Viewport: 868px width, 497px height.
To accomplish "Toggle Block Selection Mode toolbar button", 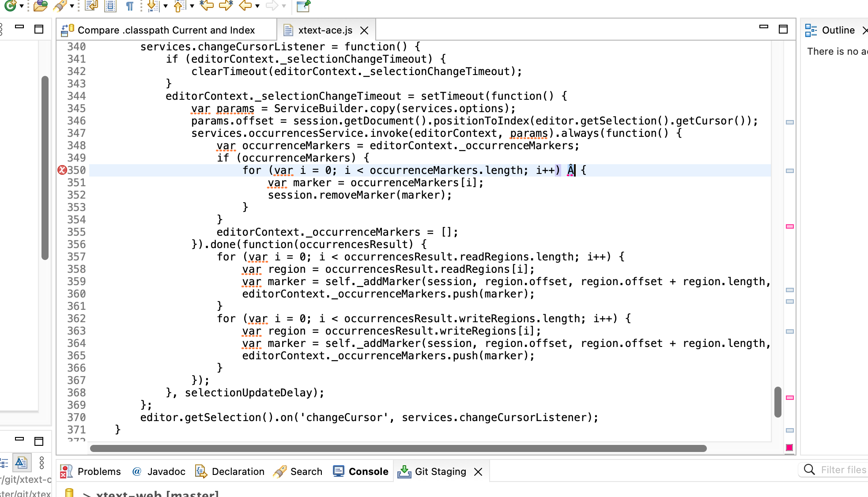I will coord(110,6).
